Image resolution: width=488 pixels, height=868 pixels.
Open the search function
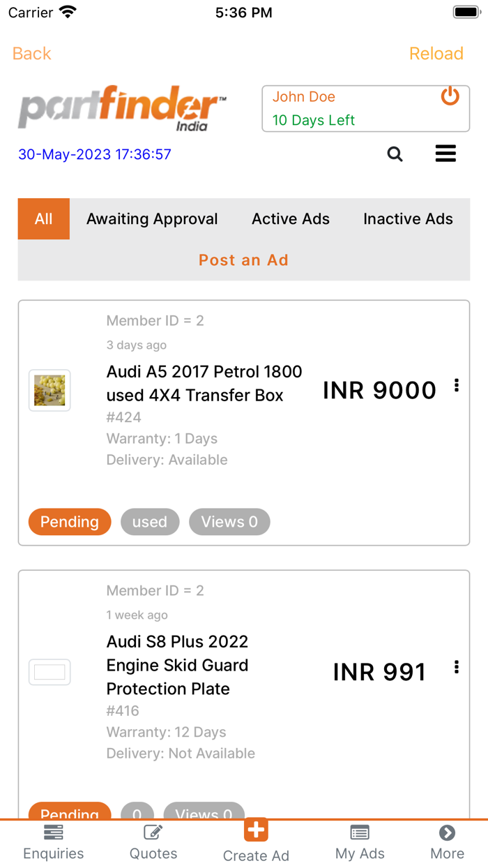click(x=395, y=154)
